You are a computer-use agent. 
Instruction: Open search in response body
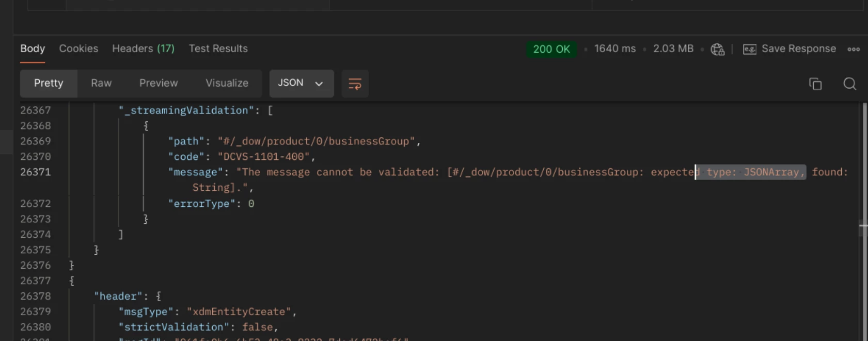pyautogui.click(x=849, y=84)
